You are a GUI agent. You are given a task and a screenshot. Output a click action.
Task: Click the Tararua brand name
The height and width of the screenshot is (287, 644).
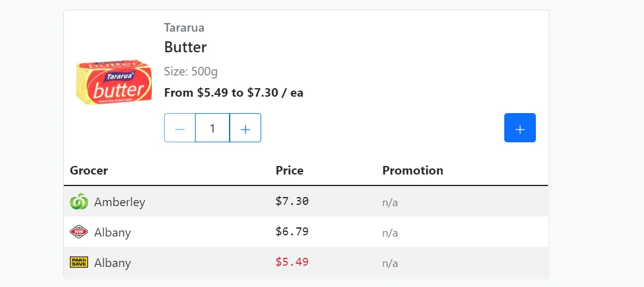[184, 27]
